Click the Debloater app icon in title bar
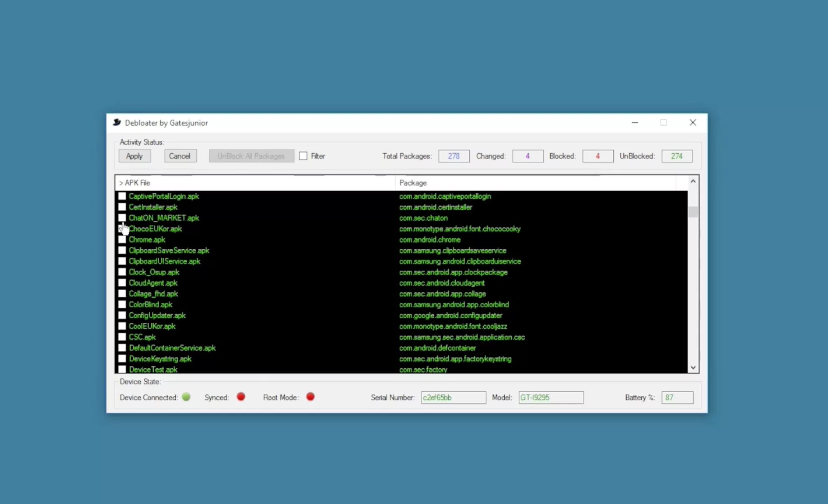 pos(117,122)
